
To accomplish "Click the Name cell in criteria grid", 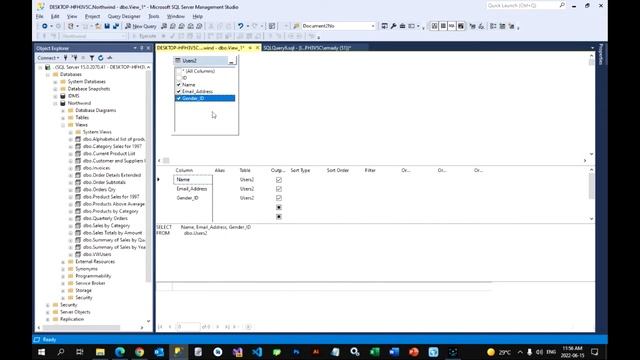I will click(x=193, y=180).
